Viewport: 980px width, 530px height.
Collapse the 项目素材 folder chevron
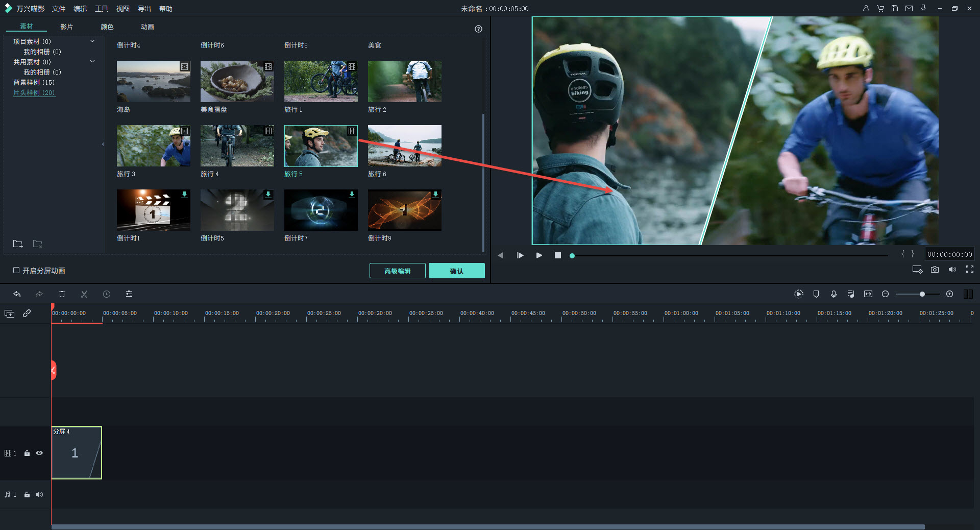[x=92, y=41]
